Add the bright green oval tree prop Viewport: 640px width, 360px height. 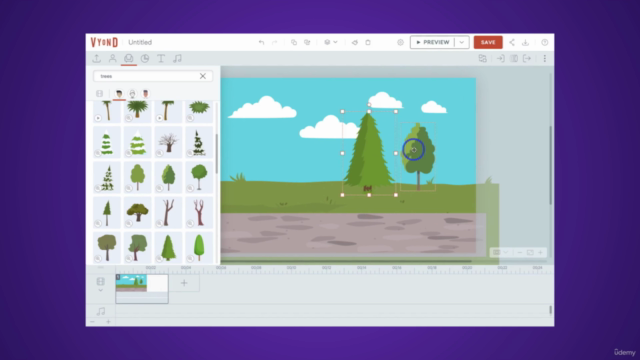(x=199, y=247)
